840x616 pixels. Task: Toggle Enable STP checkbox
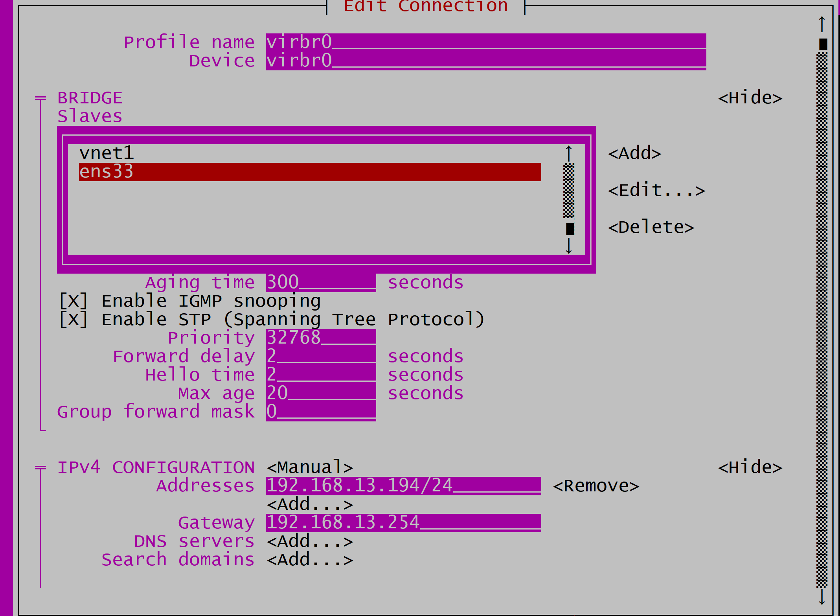coord(73,320)
